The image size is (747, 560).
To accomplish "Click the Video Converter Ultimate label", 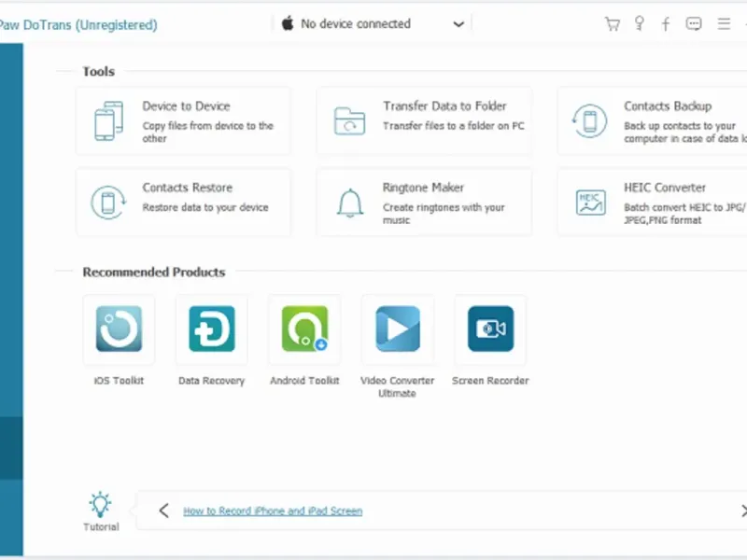I will 398,386.
